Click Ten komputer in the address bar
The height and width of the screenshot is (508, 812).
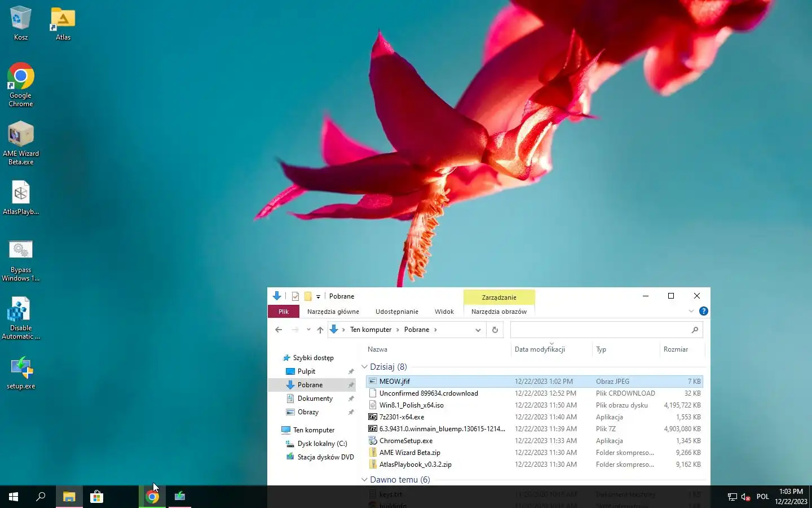pyautogui.click(x=370, y=330)
